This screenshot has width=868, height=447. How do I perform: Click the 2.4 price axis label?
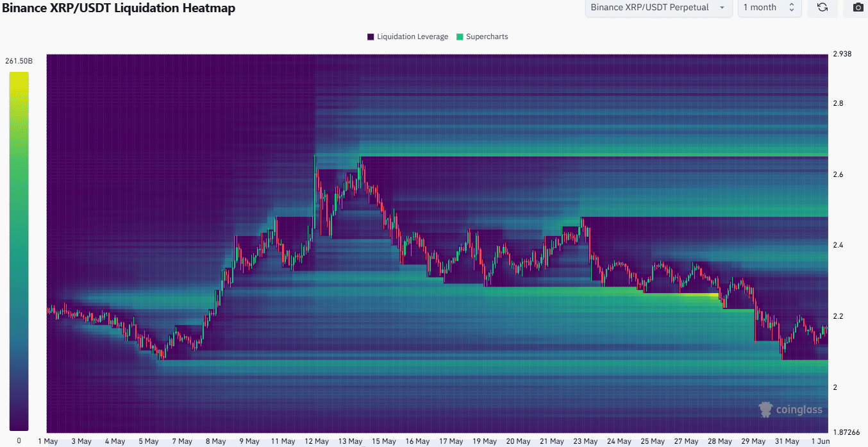coord(837,246)
